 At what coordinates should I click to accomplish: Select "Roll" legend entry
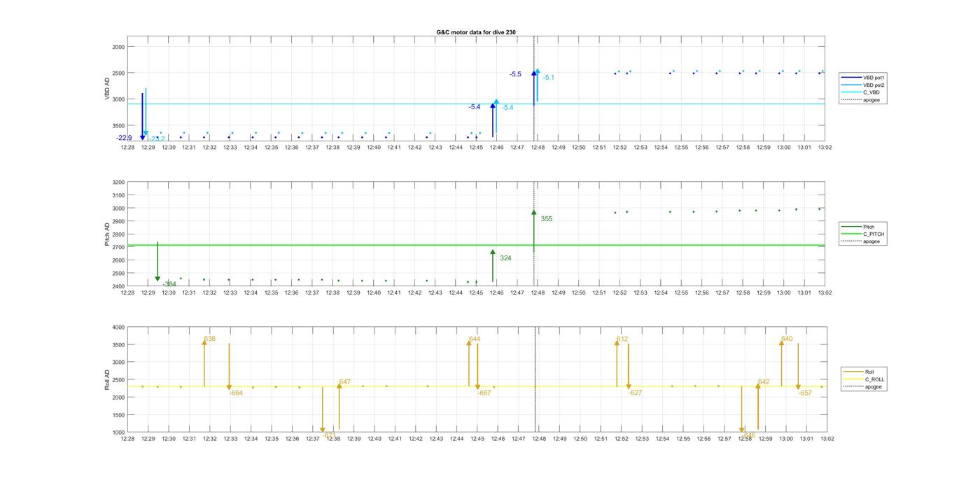pyautogui.click(x=870, y=372)
